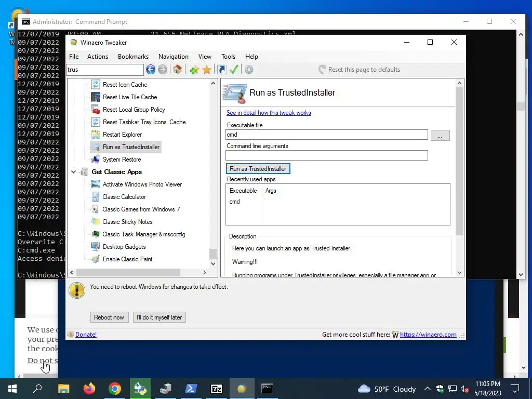The width and height of the screenshot is (532, 399).
Task: Click the browse button for executable file
Action: click(440, 135)
